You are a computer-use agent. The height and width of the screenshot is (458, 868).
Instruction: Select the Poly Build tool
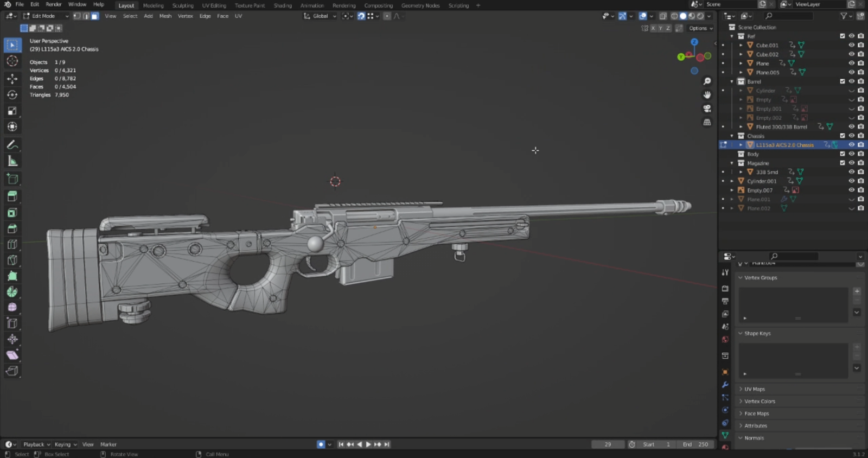[x=12, y=276]
